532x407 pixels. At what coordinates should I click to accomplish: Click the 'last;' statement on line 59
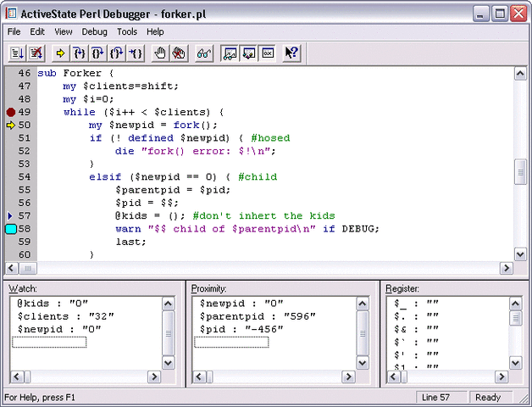pyautogui.click(x=130, y=242)
